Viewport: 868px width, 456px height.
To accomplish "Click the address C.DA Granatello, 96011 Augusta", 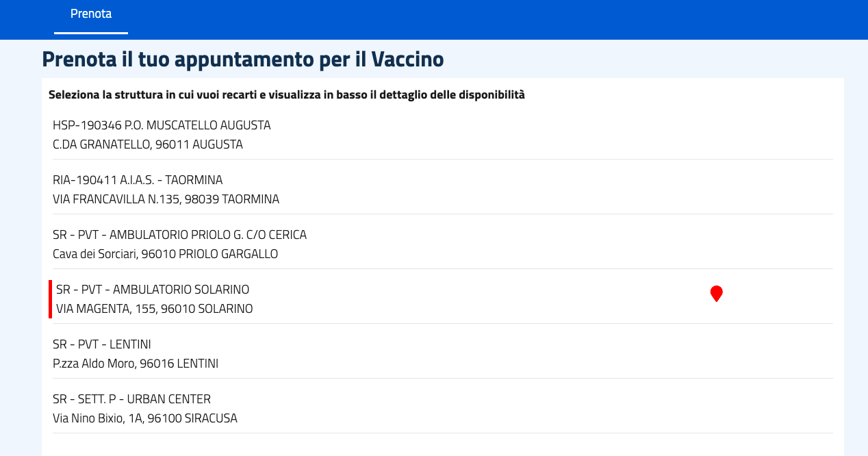I will pyautogui.click(x=148, y=144).
